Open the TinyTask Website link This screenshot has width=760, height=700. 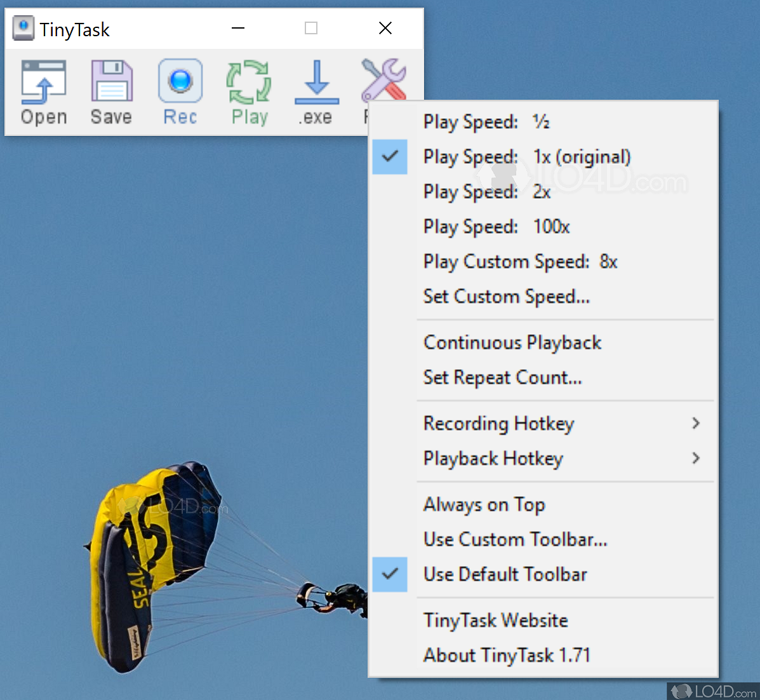tap(495, 621)
